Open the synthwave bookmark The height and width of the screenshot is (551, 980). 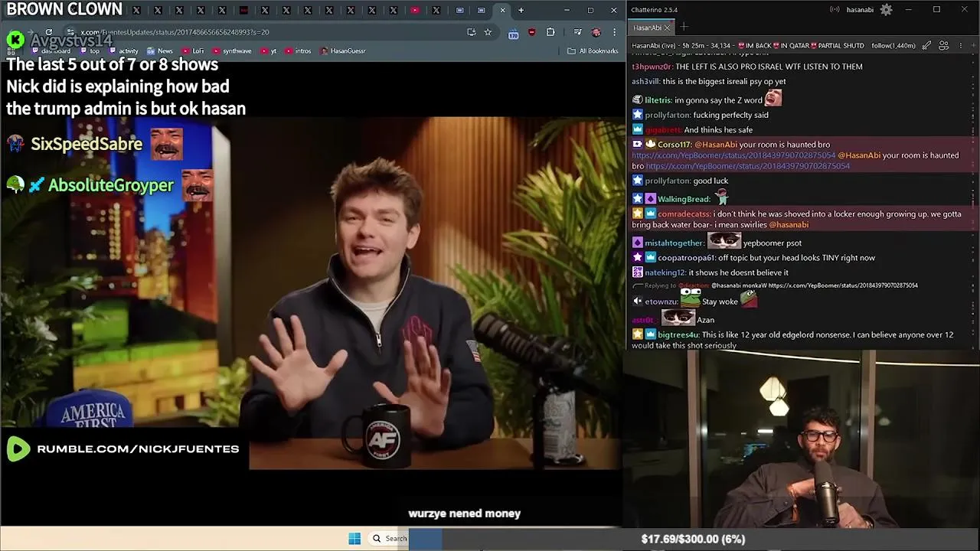pyautogui.click(x=232, y=51)
